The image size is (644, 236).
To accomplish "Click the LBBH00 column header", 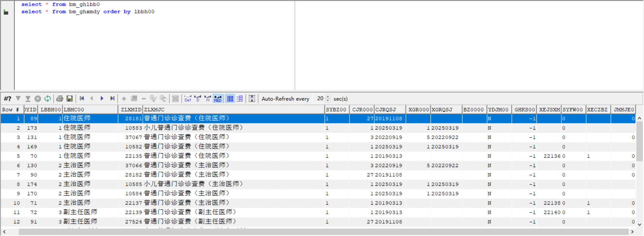I will point(50,109).
